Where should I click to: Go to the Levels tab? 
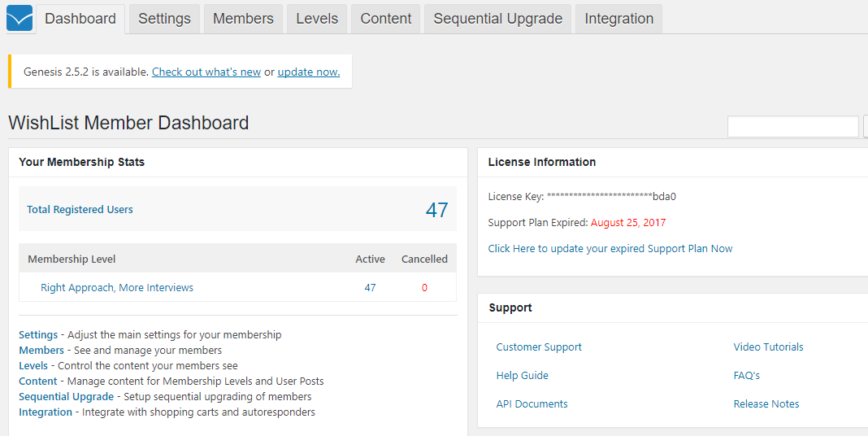coord(317,19)
